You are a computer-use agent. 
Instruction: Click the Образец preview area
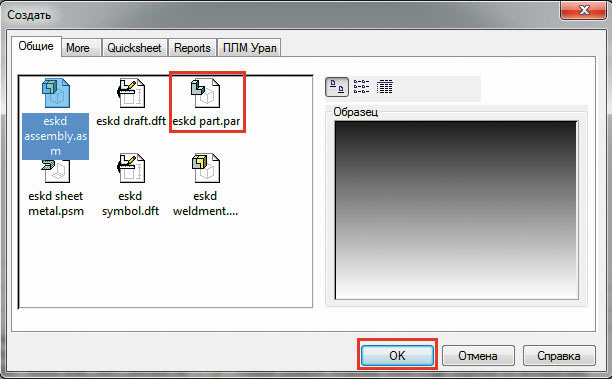(456, 210)
